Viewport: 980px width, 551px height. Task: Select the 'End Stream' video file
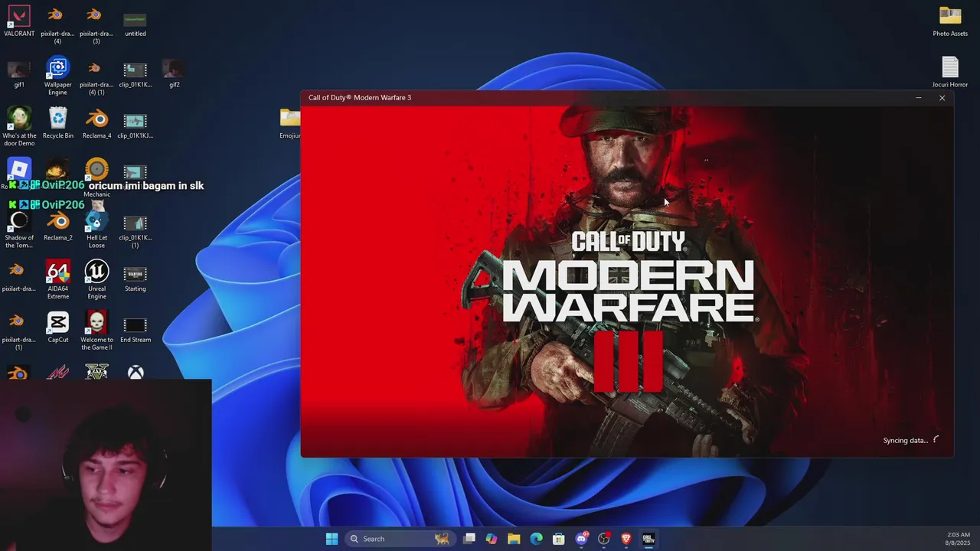[x=136, y=328]
